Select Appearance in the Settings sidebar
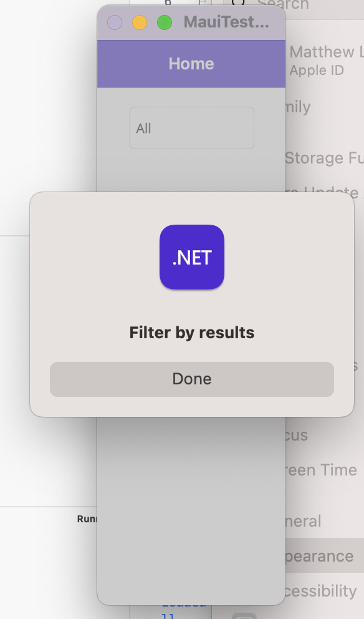Viewport: 364px width, 619px height. point(324,555)
